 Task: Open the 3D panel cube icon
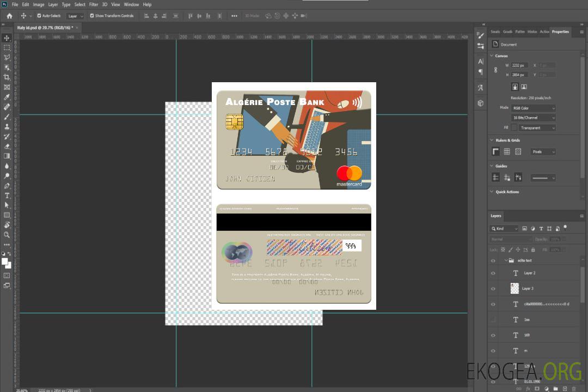(480, 103)
